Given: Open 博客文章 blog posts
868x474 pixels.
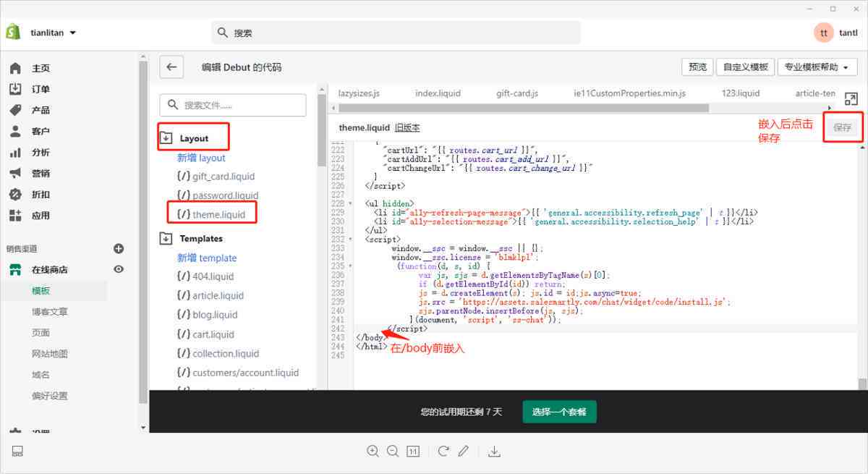Looking at the screenshot, I should [50, 311].
